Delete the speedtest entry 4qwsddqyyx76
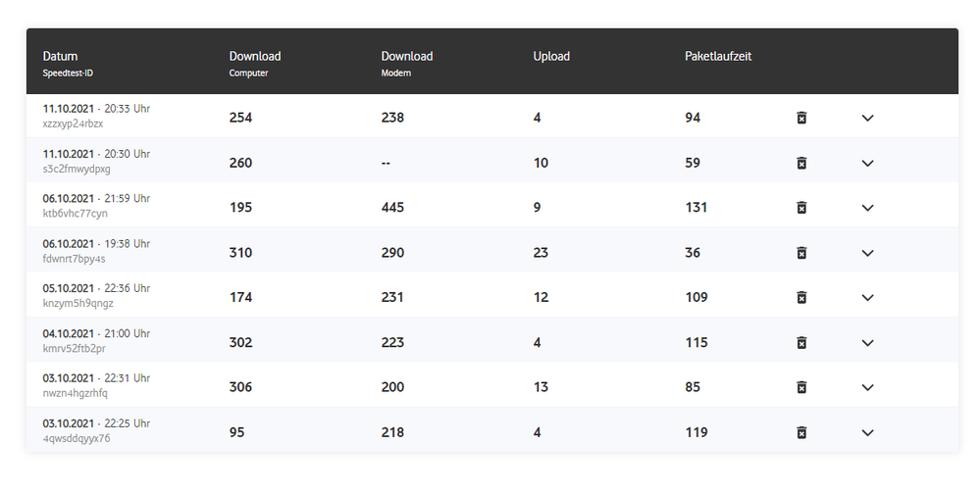This screenshot has height=495, width=980. pyautogui.click(x=801, y=432)
